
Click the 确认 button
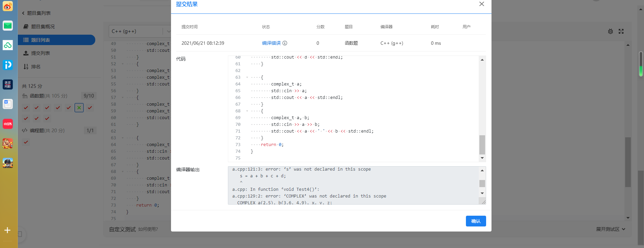coord(476,221)
